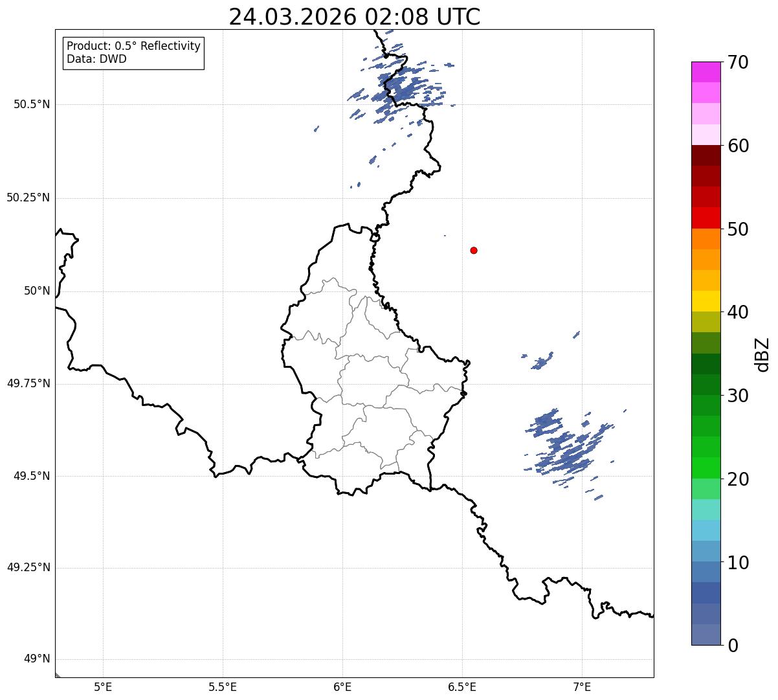The width and height of the screenshot is (778, 700).
Task: Click the 49.5°N latitude label
Action: (32, 476)
